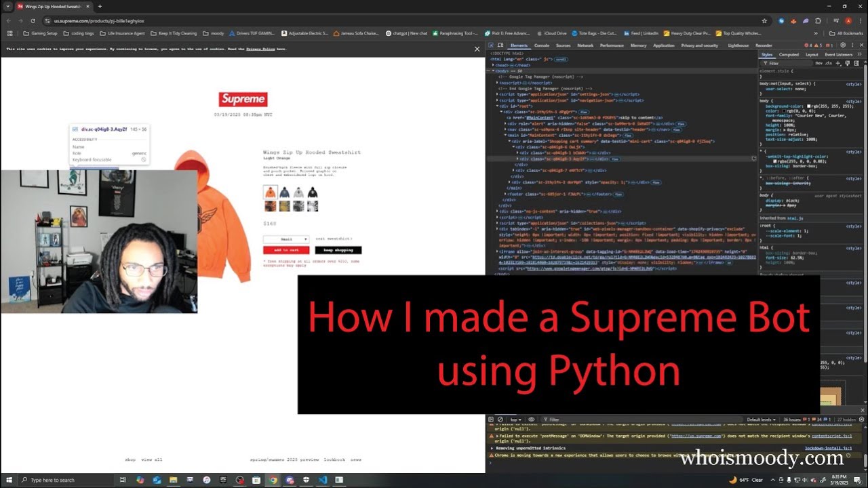Click the console live expression eye icon

coord(531,420)
